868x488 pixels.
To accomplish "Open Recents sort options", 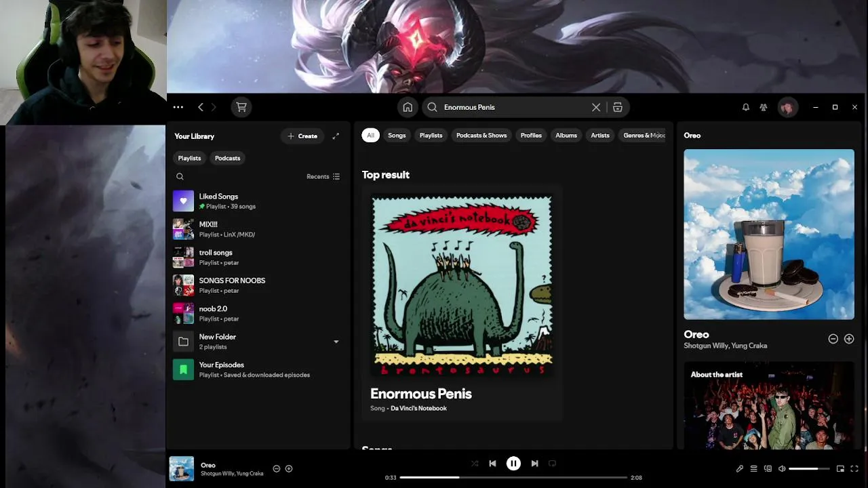I will click(323, 176).
